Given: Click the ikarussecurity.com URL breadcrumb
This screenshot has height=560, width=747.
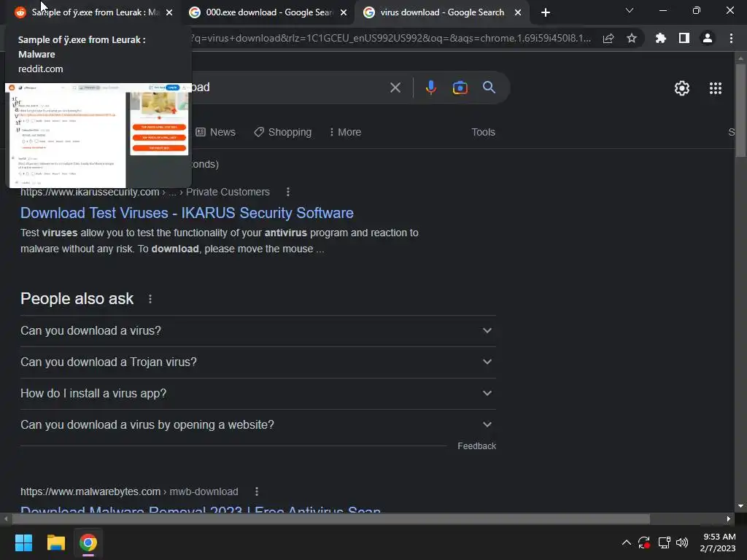Looking at the screenshot, I should pyautogui.click(x=145, y=192).
